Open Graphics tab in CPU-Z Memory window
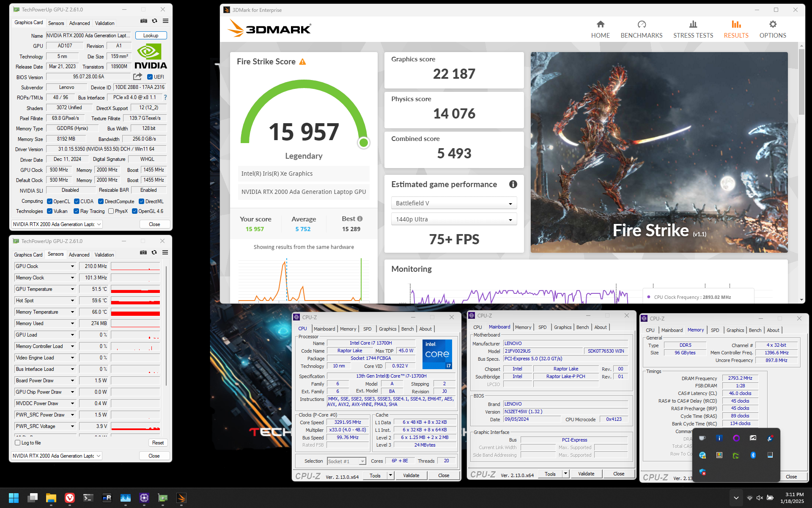The image size is (812, 508). pos(735,330)
